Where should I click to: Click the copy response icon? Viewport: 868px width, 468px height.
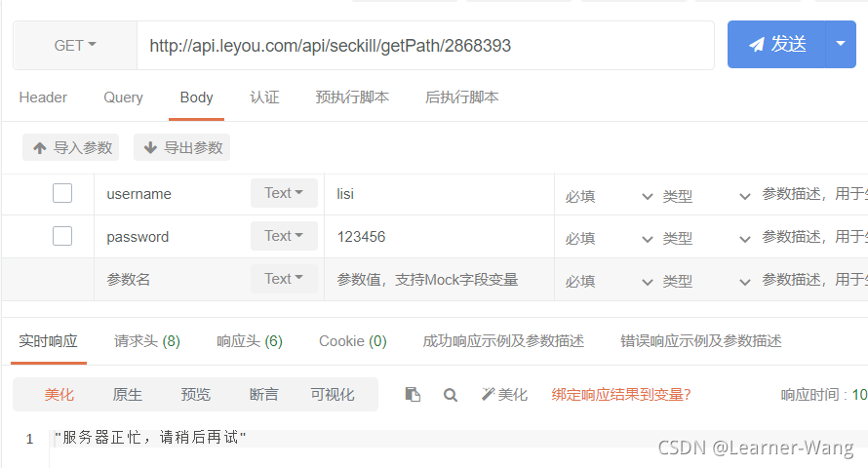click(x=413, y=395)
